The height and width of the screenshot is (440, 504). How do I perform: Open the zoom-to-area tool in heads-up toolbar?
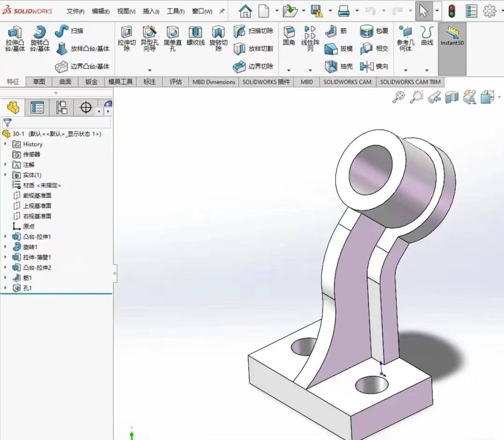(x=416, y=97)
